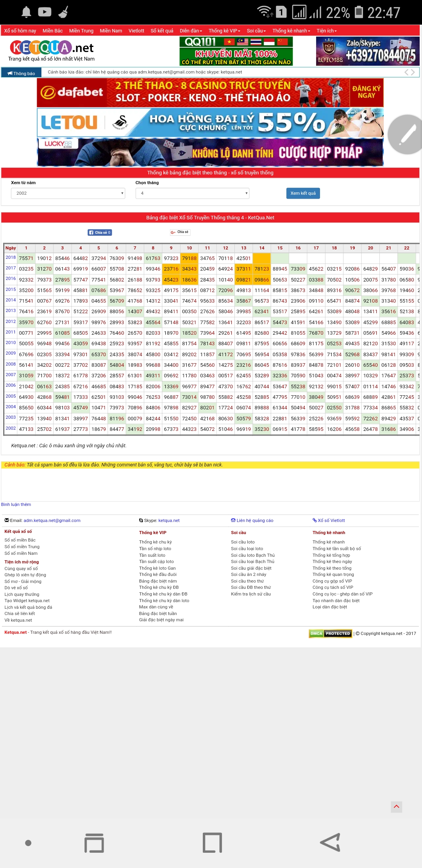Open the Vietlott menu item

136,30
